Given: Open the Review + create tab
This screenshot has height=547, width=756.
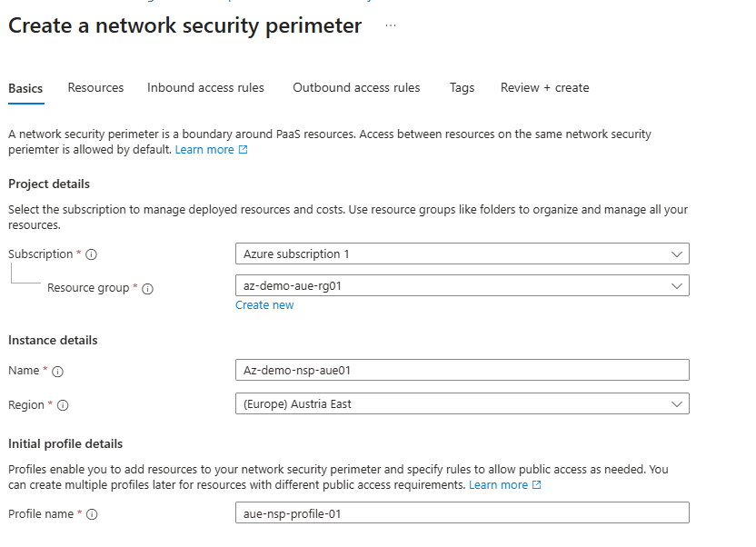Looking at the screenshot, I should [544, 88].
